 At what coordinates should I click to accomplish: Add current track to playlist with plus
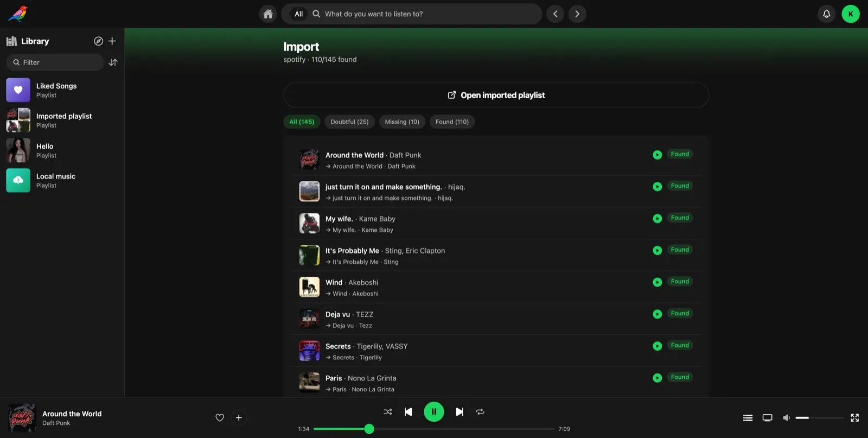239,417
